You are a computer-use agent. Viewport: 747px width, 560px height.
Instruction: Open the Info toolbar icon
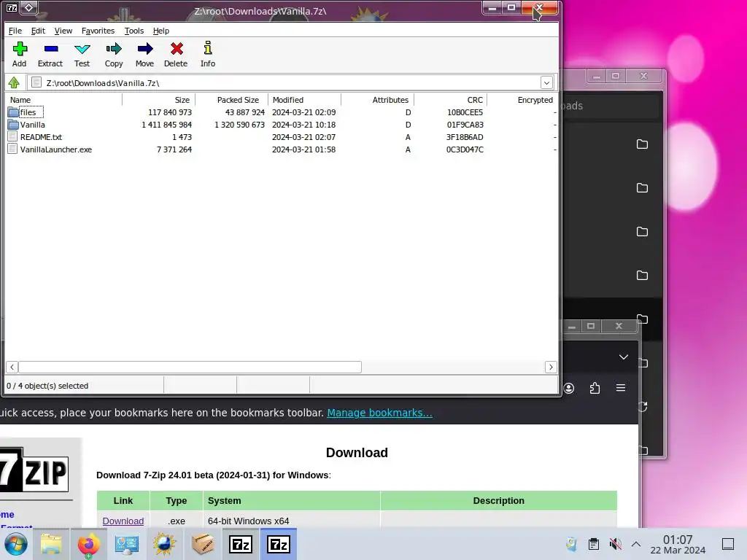208,48
